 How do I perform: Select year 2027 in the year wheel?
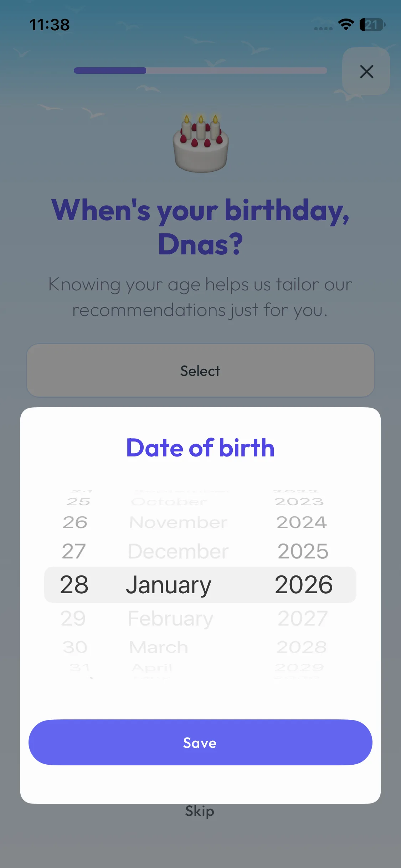pyautogui.click(x=303, y=618)
